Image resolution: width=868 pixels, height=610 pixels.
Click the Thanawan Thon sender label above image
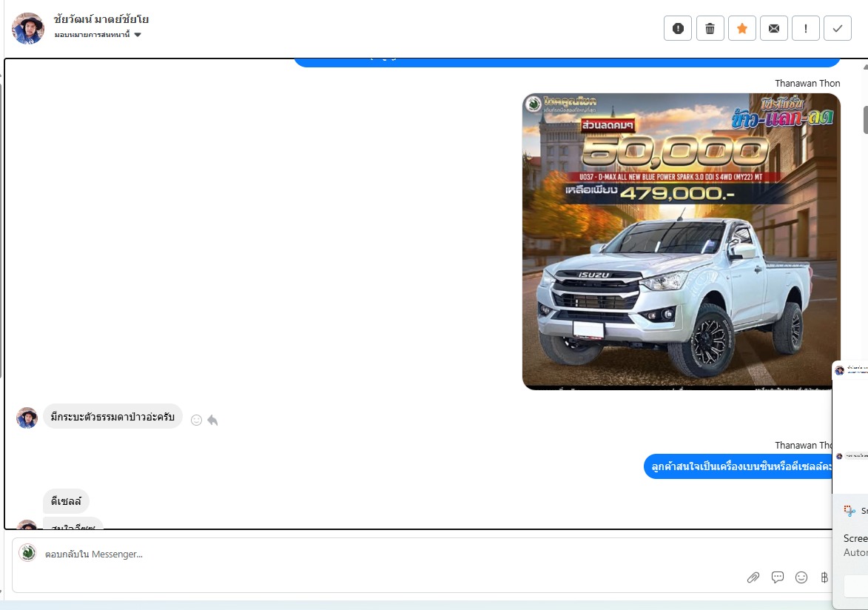tap(807, 83)
